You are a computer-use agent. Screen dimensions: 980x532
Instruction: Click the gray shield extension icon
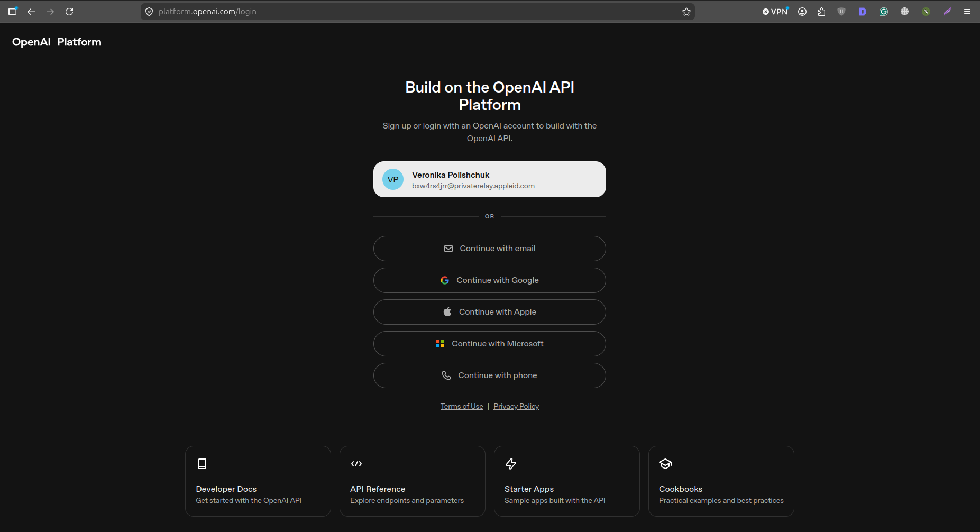pos(841,12)
